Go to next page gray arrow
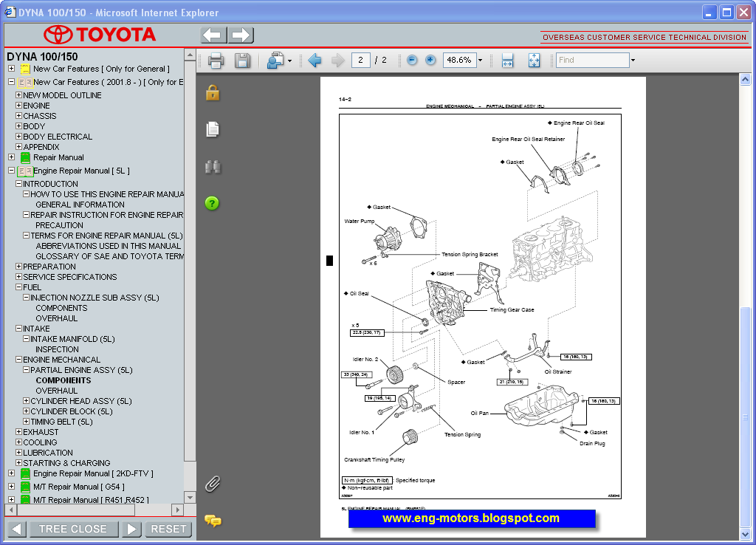Screen dimensions: 756x545 point(337,61)
